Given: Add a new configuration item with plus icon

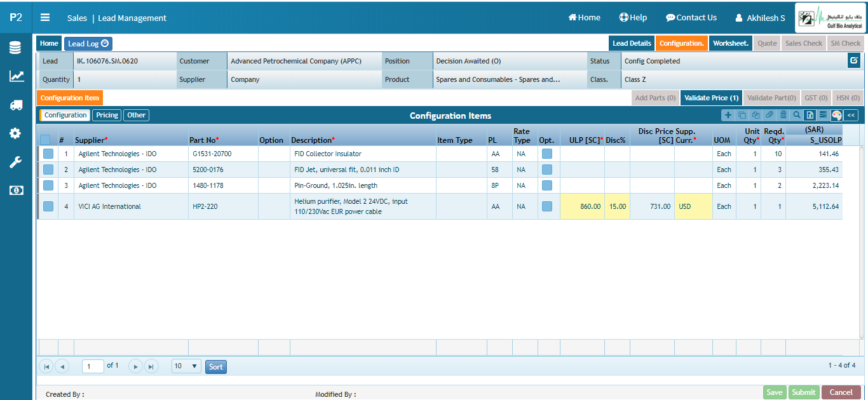Looking at the screenshot, I should click(728, 115).
